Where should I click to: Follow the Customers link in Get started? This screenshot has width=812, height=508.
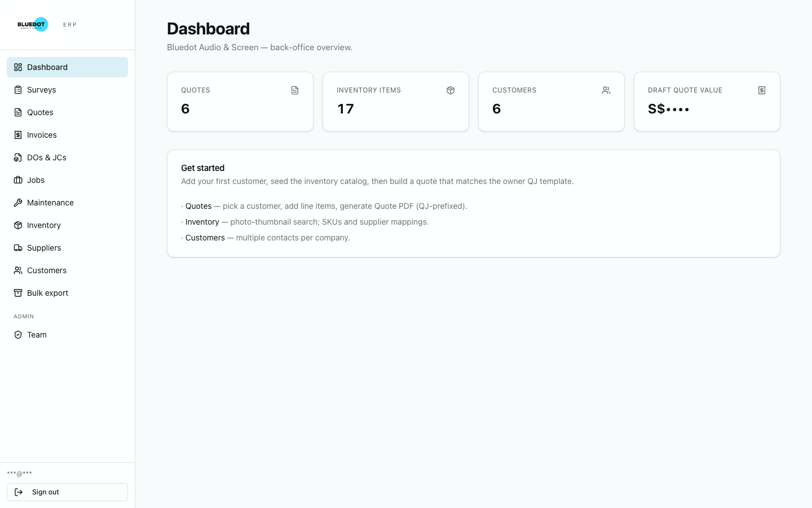click(x=205, y=238)
